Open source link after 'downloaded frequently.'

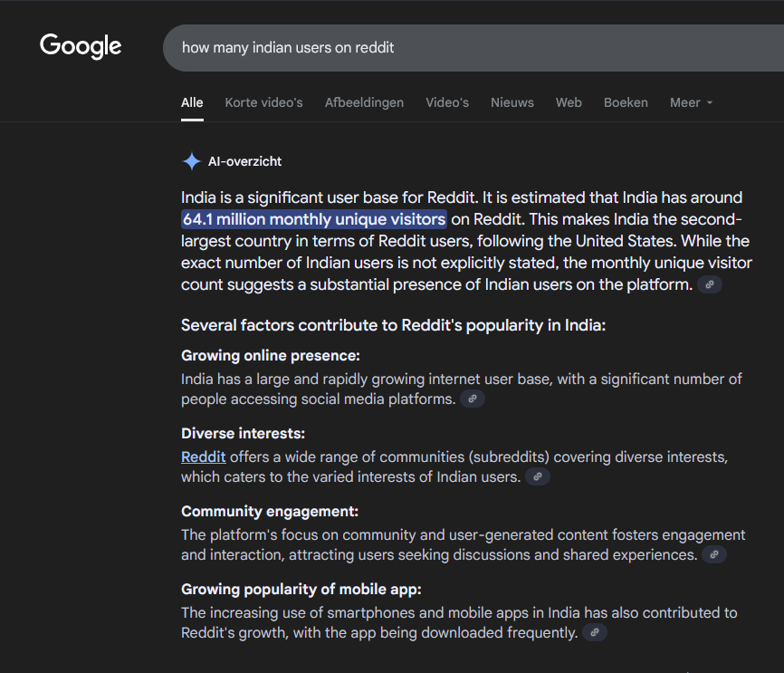pyautogui.click(x=595, y=632)
